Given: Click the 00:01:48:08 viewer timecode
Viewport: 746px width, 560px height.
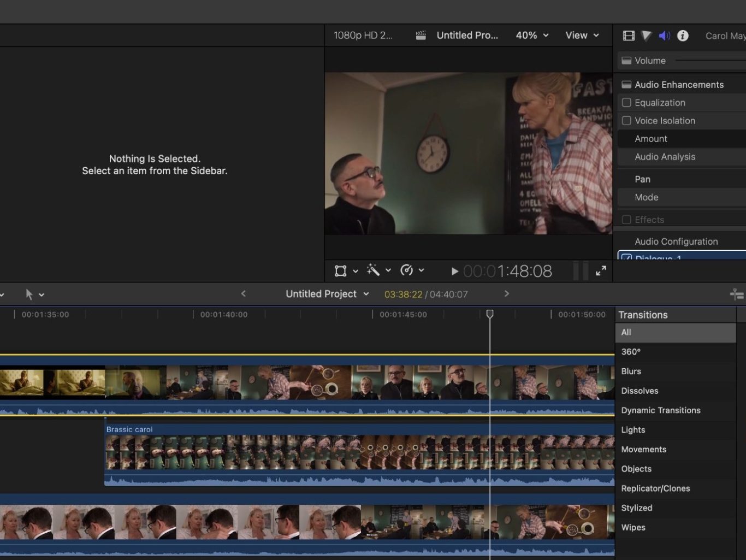Looking at the screenshot, I should coord(507,271).
